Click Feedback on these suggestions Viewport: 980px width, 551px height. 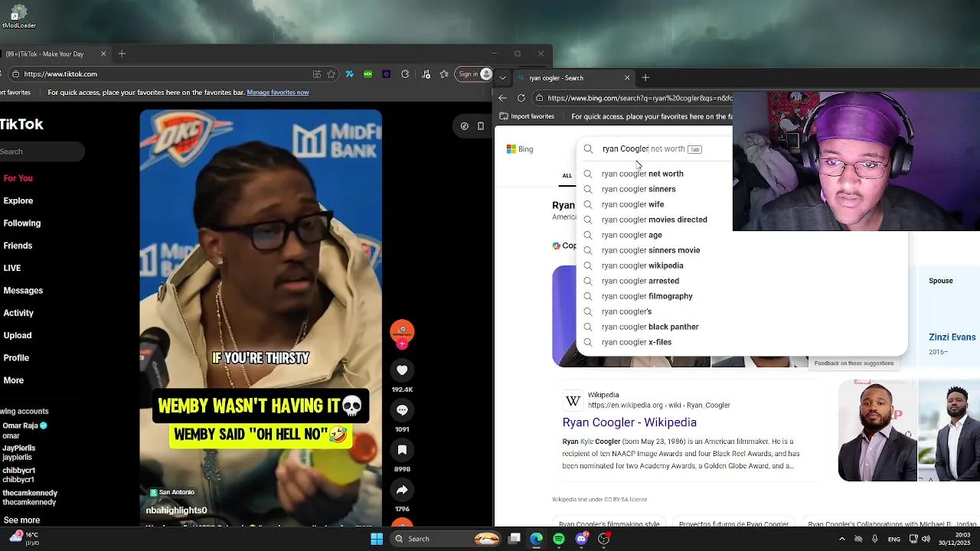click(x=854, y=364)
